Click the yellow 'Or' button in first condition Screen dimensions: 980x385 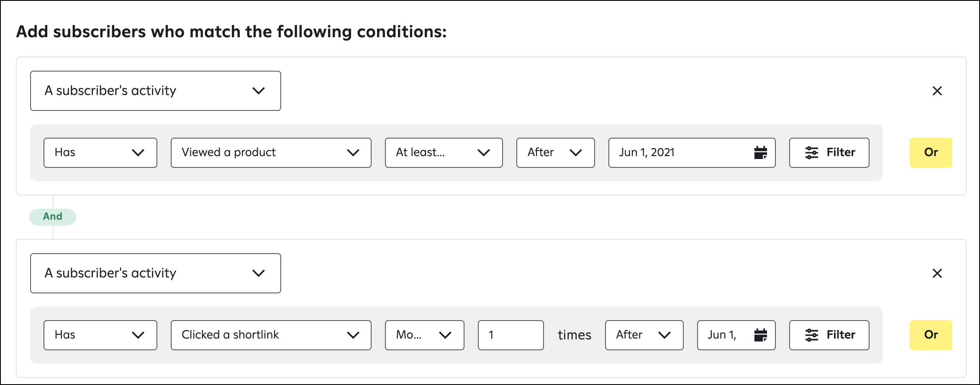pos(931,153)
